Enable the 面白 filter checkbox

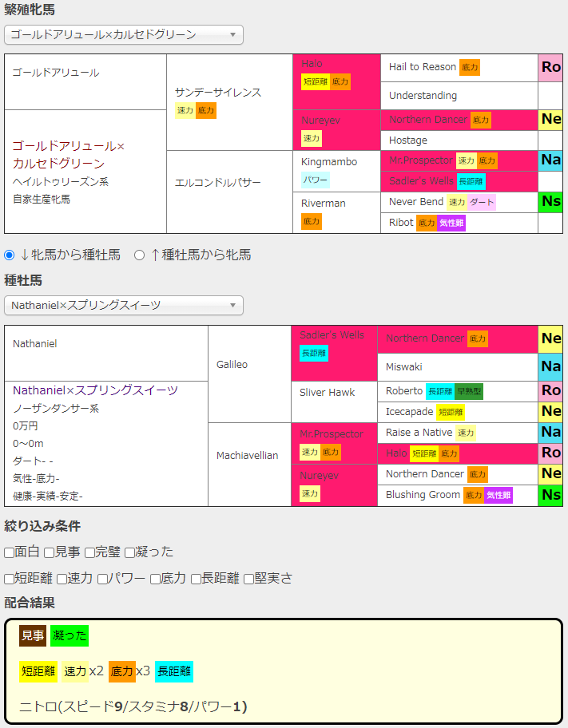(10, 552)
